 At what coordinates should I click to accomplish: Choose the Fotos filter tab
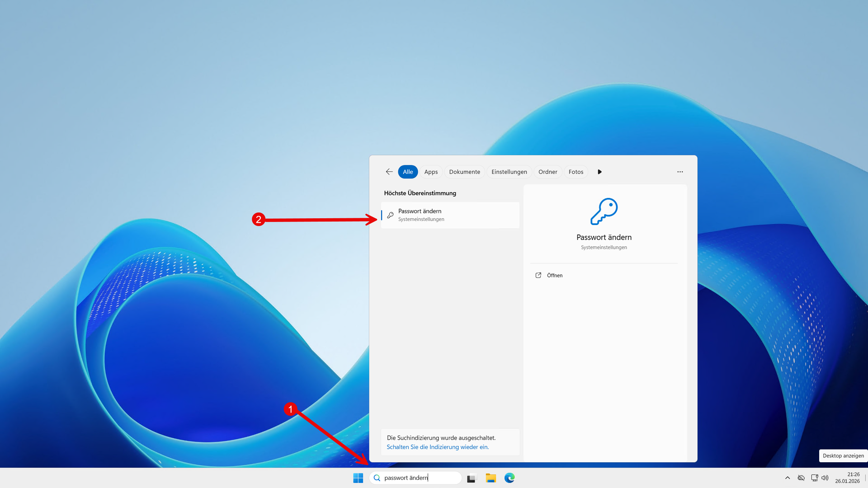[576, 172]
